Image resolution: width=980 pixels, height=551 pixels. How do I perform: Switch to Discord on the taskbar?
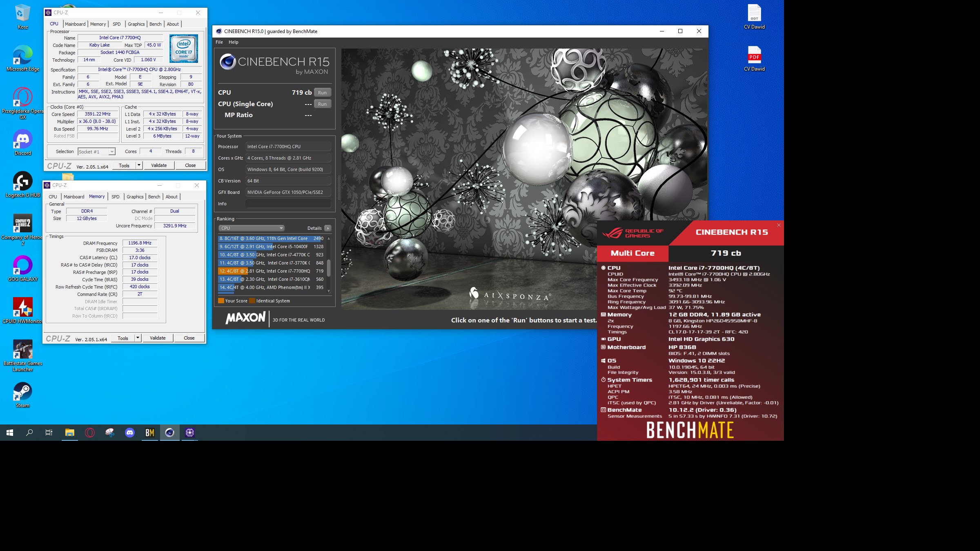tap(130, 433)
